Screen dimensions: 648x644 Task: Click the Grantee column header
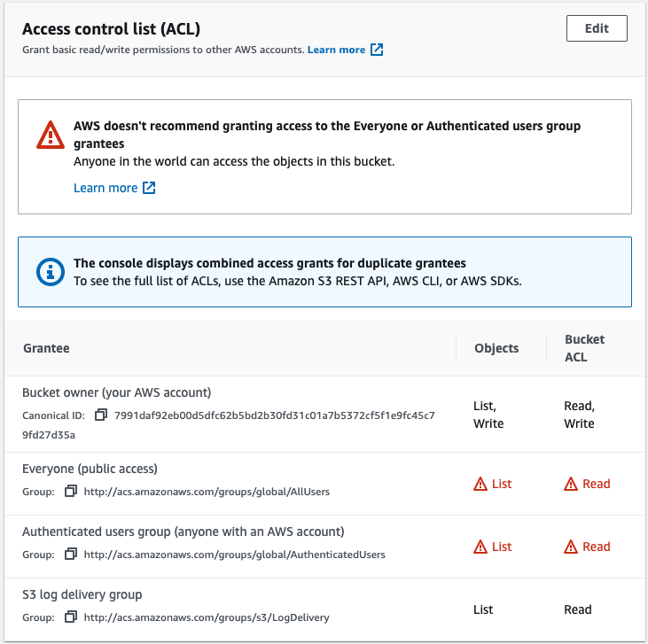[46, 348]
